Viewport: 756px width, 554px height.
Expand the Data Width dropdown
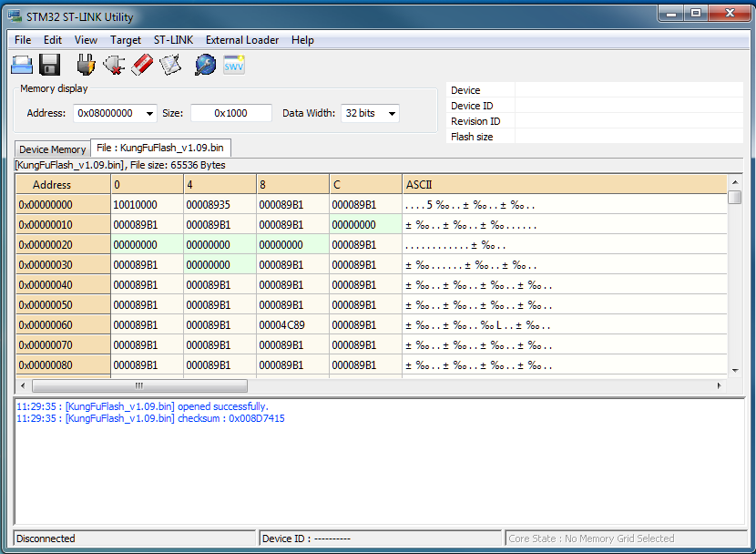(392, 113)
